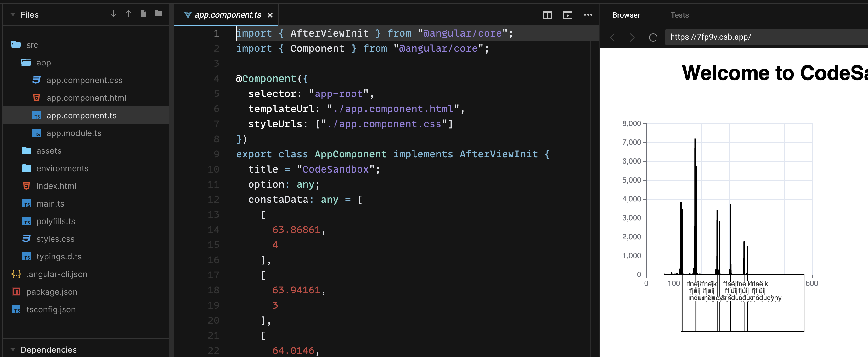Viewport: 868px width, 357px height.
Task: Navigate back in the browser preview
Action: pyautogui.click(x=612, y=38)
